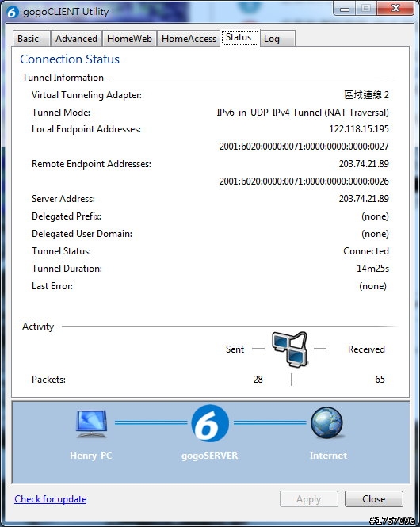Click the disabled maximize window button
The height and width of the screenshot is (527, 420).
pos(366,8)
